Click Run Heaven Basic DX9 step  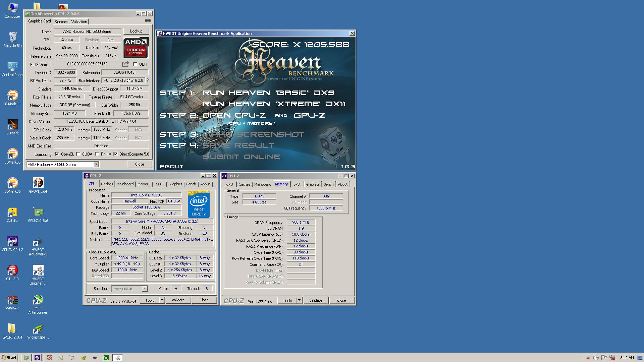click(268, 93)
